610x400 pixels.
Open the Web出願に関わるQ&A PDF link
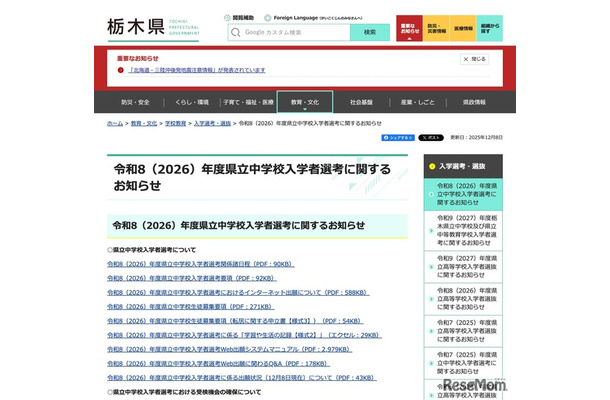tap(218, 363)
